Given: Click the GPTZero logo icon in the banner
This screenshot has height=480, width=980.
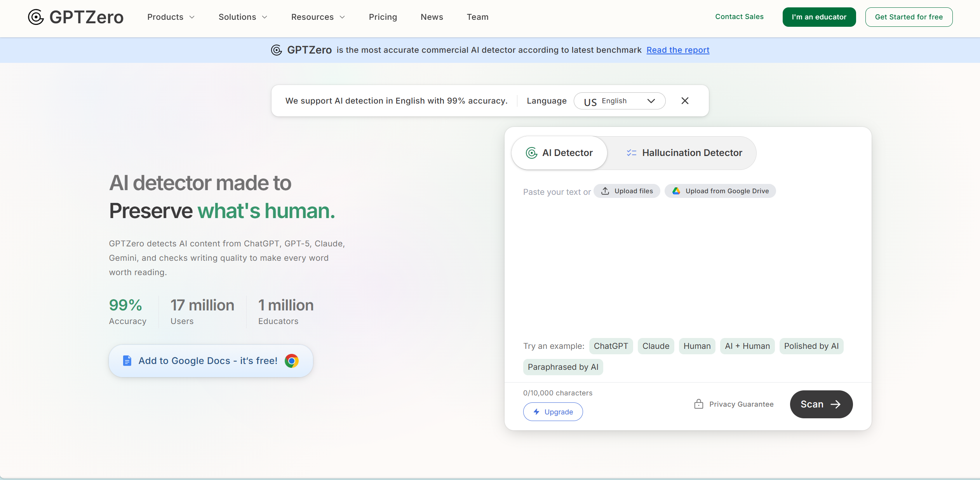Looking at the screenshot, I should point(276,50).
